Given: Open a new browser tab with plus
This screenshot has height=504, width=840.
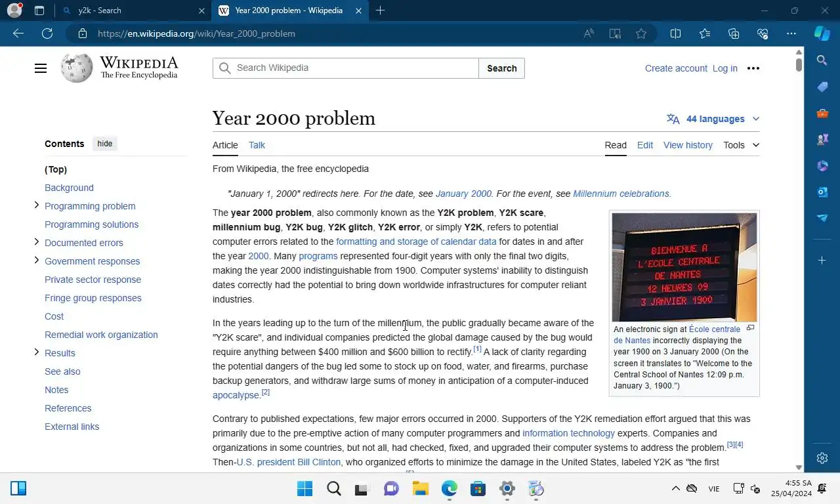Looking at the screenshot, I should pyautogui.click(x=380, y=10).
